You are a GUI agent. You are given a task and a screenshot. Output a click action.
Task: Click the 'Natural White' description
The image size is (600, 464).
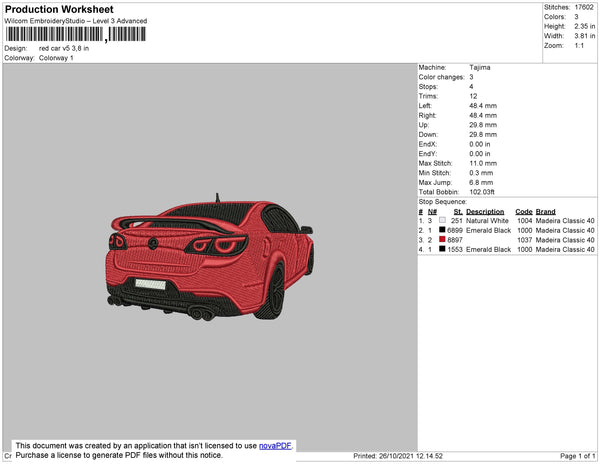[488, 221]
